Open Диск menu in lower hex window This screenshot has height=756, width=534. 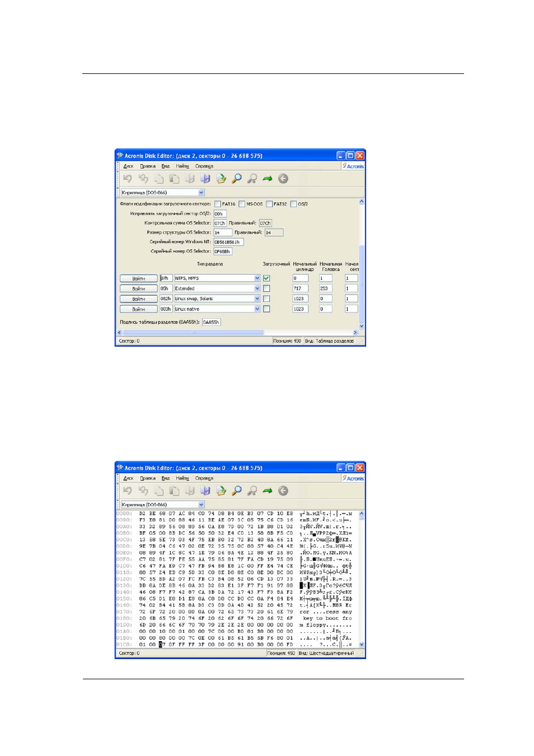pyautogui.click(x=128, y=478)
